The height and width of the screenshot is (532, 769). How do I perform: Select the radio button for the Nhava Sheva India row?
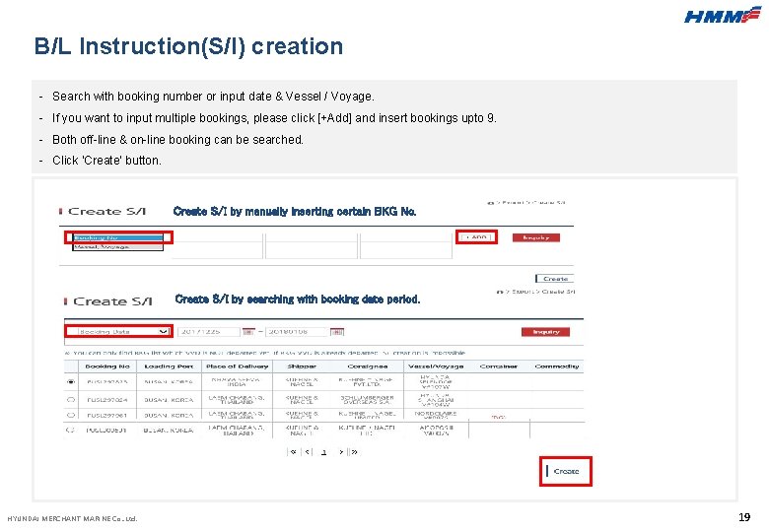[x=71, y=381]
